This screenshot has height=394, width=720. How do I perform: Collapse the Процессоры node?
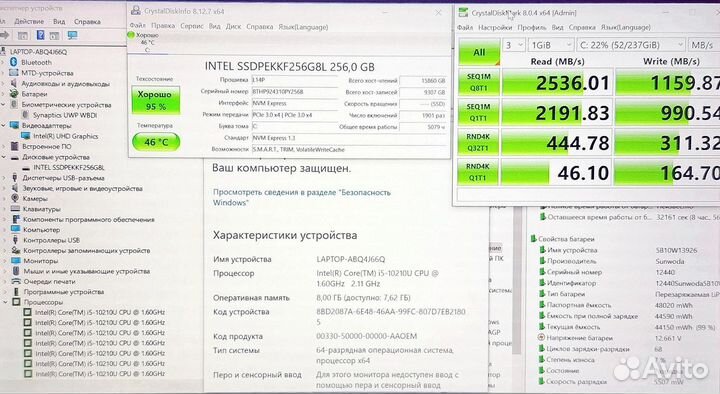pyautogui.click(x=5, y=302)
